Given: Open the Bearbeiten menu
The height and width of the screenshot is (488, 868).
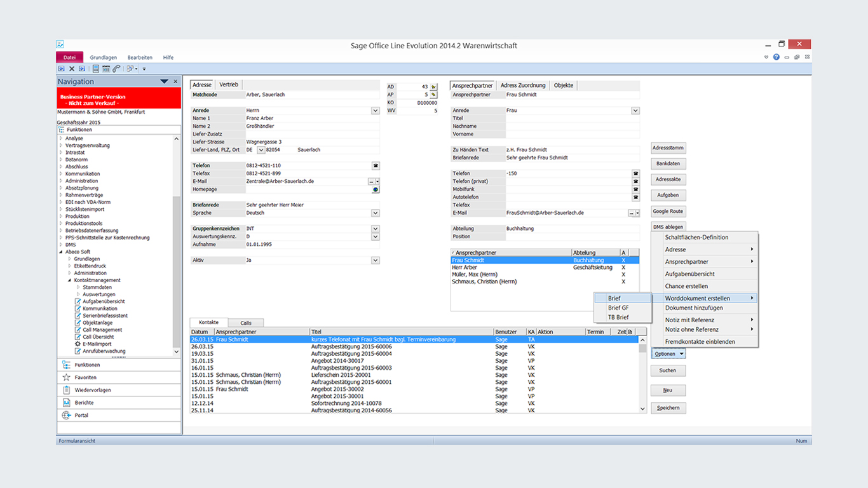Looking at the screenshot, I should click(140, 57).
